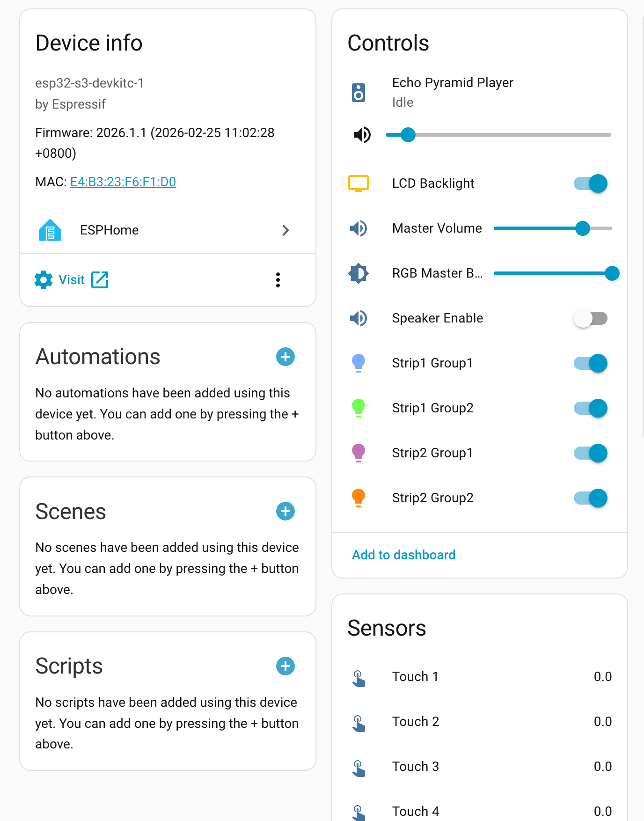Click the LCD Backlight monitor icon
Screen dimensions: 644x821
359,183
